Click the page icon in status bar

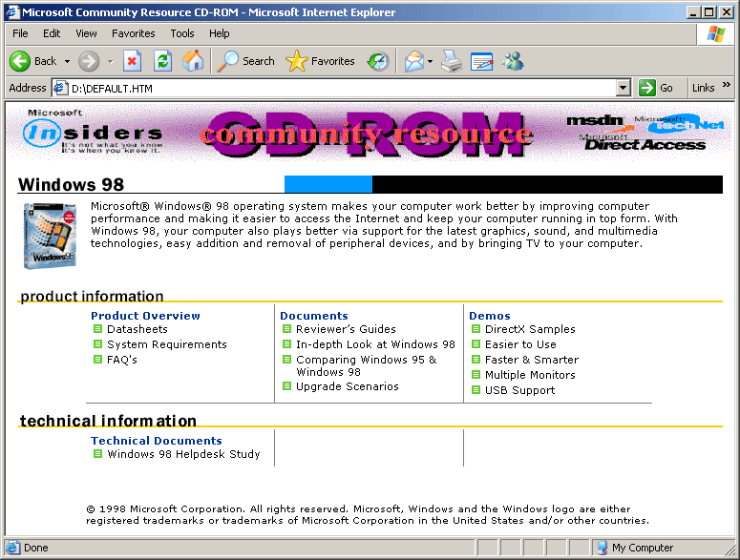click(12, 548)
